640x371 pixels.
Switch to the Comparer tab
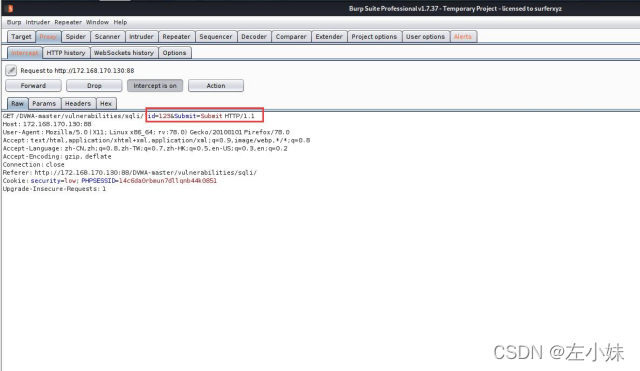point(291,37)
